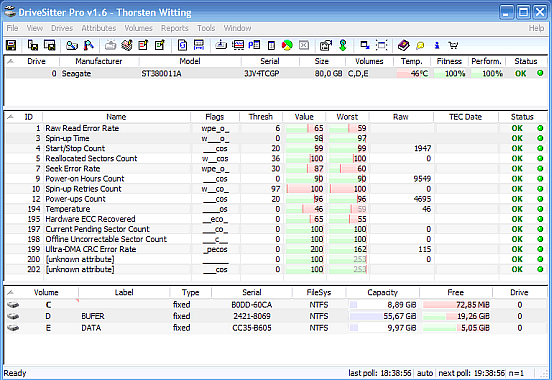
Task: Click the yellow speech bubble icon
Action: pyautogui.click(x=420, y=45)
